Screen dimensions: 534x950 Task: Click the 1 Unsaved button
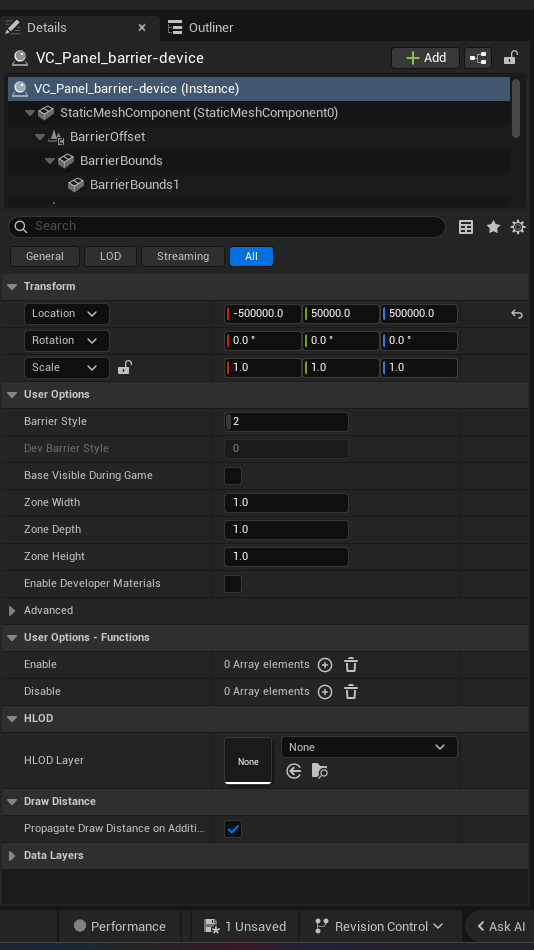(245, 926)
